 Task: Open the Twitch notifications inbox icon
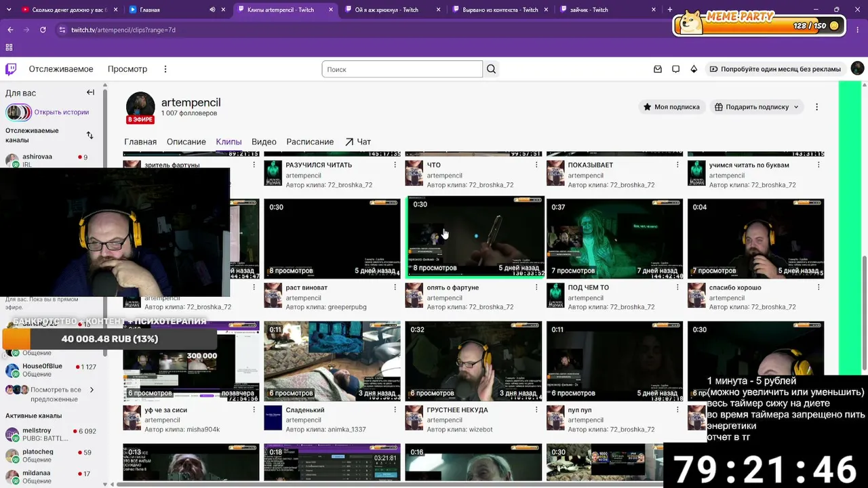tap(658, 69)
